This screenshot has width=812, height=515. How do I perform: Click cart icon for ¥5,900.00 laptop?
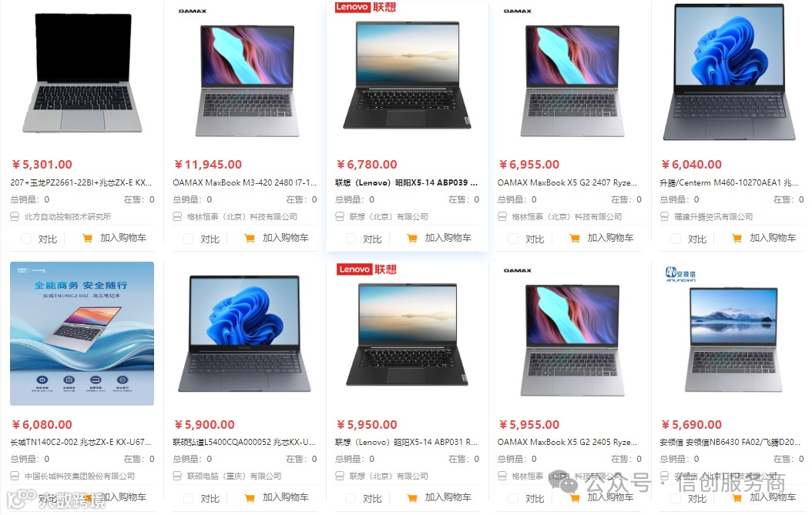coord(250,498)
